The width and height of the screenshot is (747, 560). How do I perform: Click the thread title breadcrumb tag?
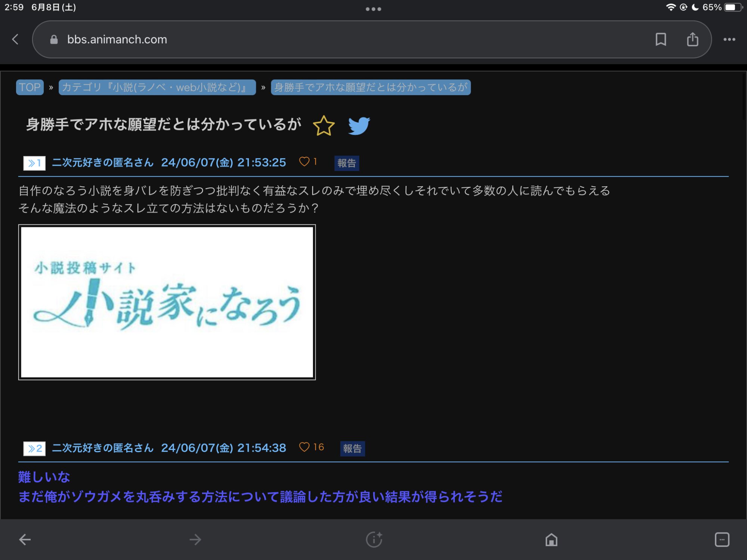tap(371, 87)
